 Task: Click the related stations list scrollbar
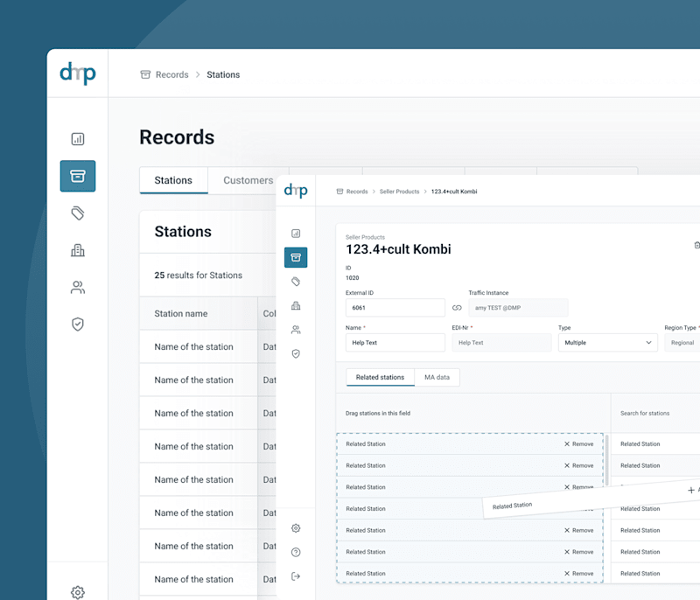point(606,460)
